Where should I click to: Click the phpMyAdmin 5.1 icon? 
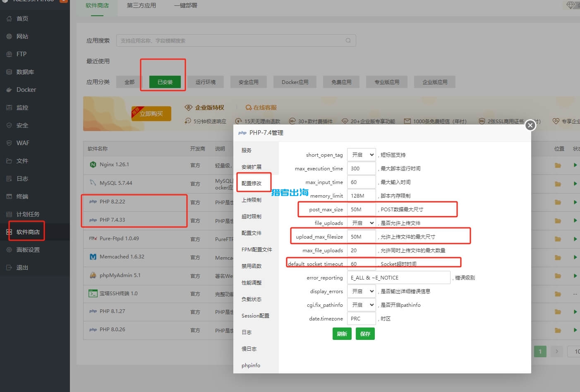93,275
